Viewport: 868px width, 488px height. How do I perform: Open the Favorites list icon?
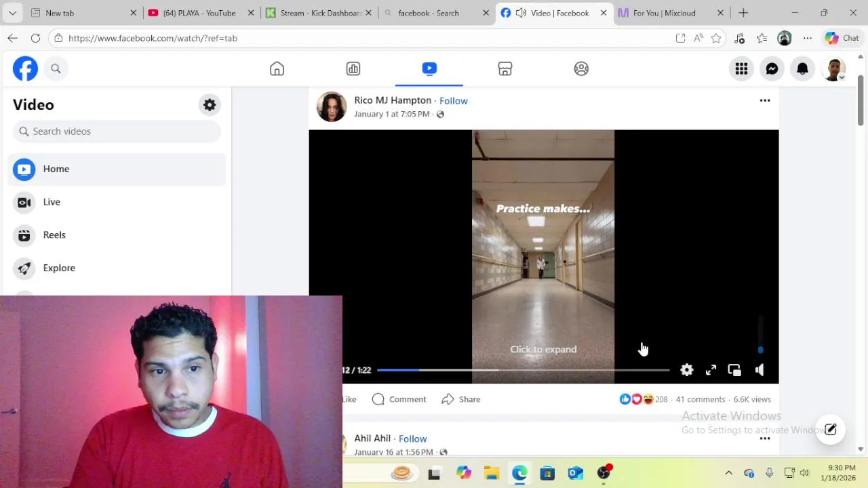point(762,39)
